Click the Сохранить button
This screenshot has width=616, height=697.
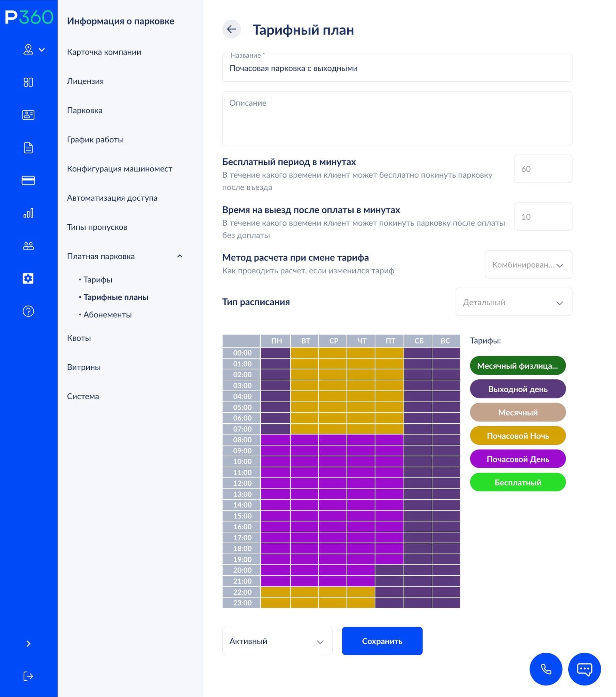[x=382, y=641]
